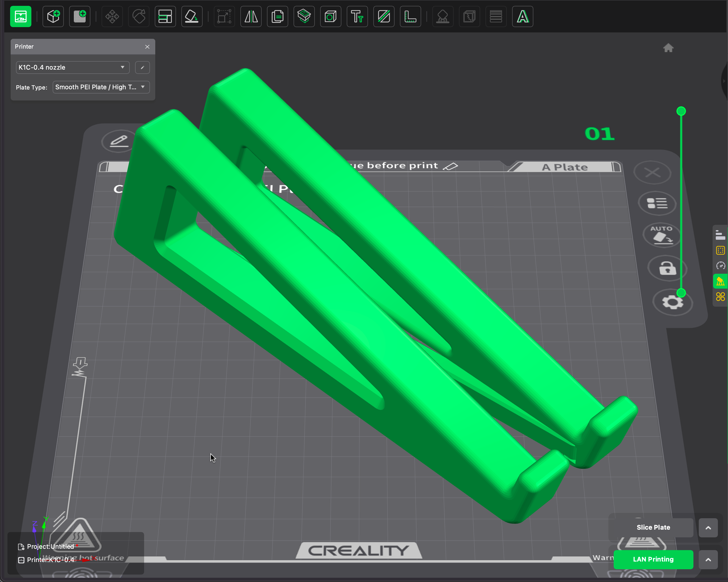Select the Support painting tool

click(443, 16)
